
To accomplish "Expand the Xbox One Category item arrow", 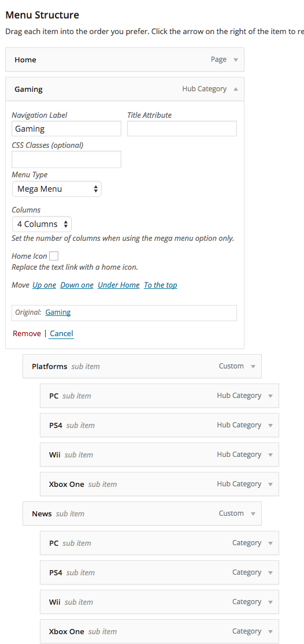I will point(270,632).
